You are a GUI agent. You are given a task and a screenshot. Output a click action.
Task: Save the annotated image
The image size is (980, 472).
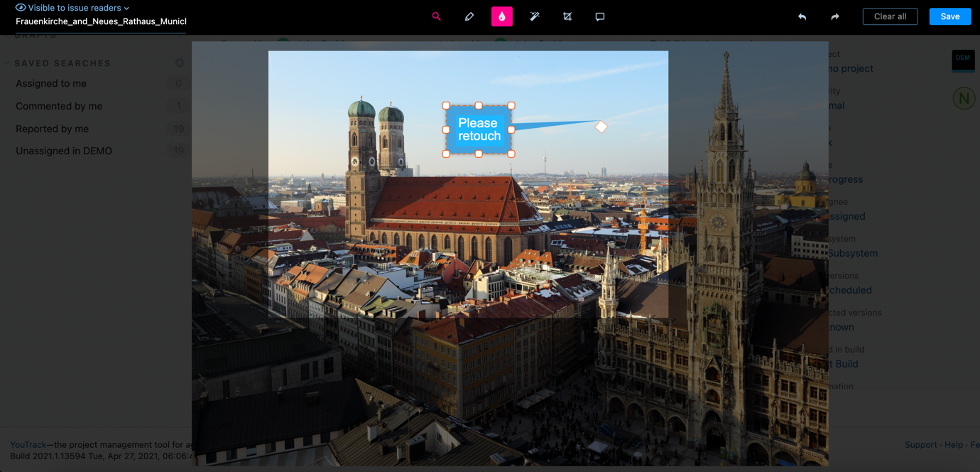pyautogui.click(x=949, y=16)
